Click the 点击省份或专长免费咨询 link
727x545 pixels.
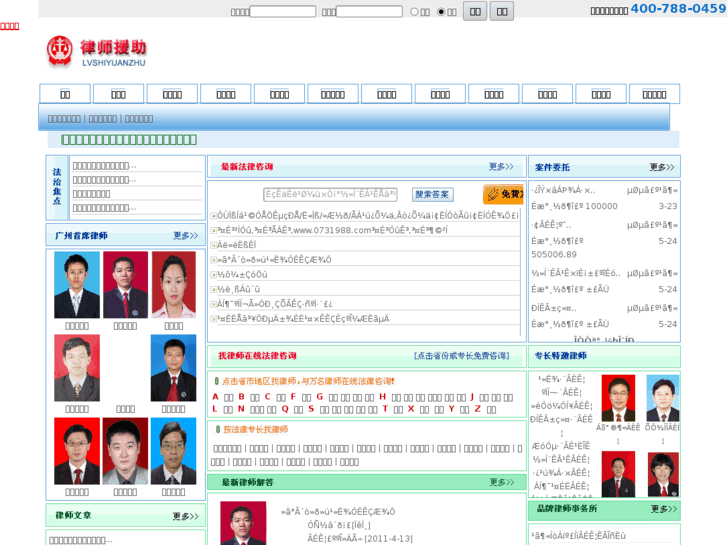point(461,356)
